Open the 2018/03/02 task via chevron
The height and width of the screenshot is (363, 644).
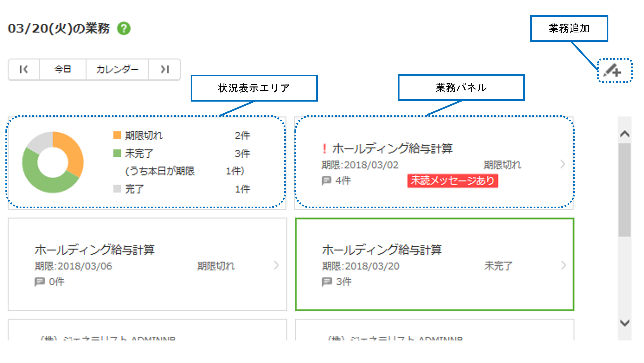tap(562, 164)
